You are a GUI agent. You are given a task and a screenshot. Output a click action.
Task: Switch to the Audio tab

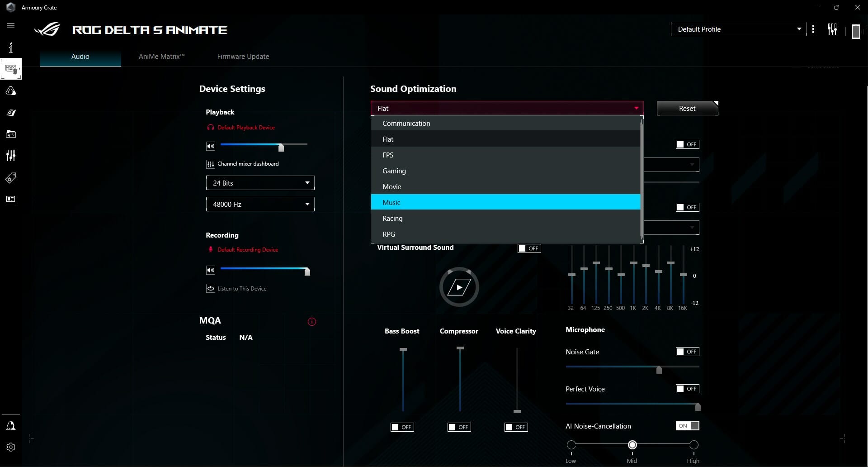pos(80,57)
